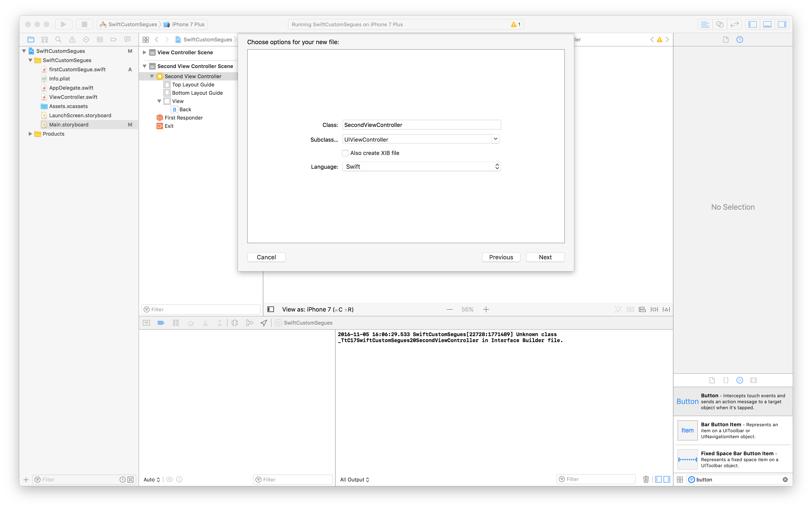This screenshot has height=509, width=812.
Task: Click the Class name text field
Action: point(421,125)
